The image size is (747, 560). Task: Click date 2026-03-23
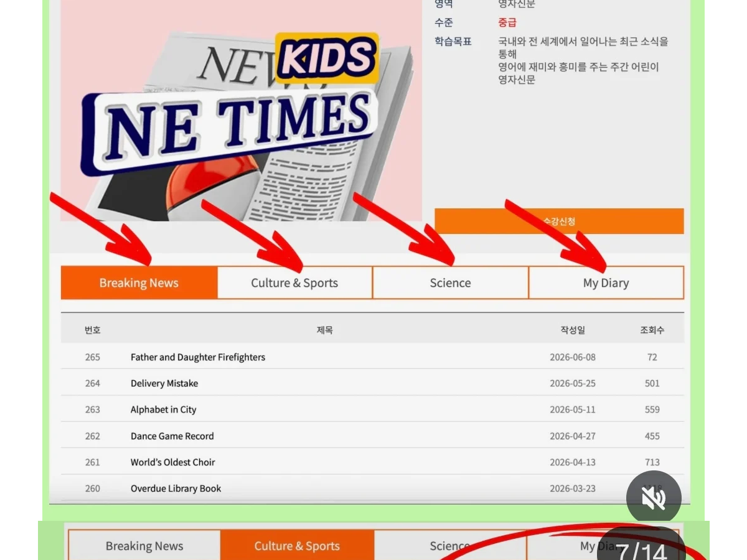click(573, 488)
